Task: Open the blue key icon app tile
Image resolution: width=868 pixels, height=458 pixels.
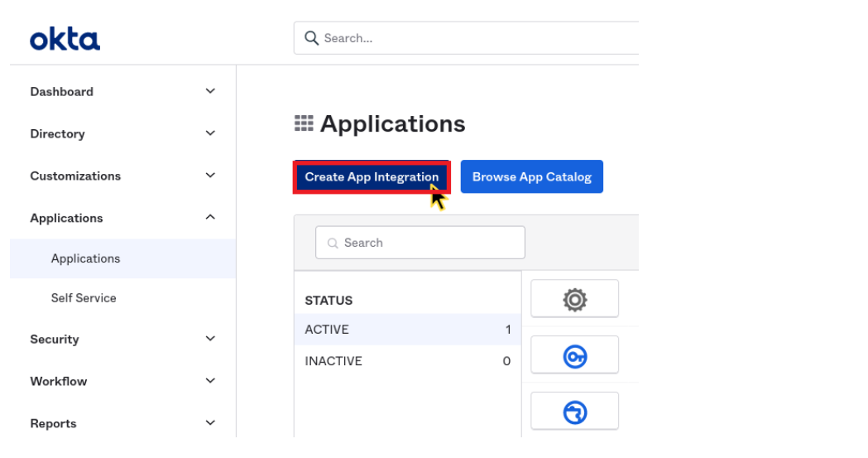Action: point(574,355)
